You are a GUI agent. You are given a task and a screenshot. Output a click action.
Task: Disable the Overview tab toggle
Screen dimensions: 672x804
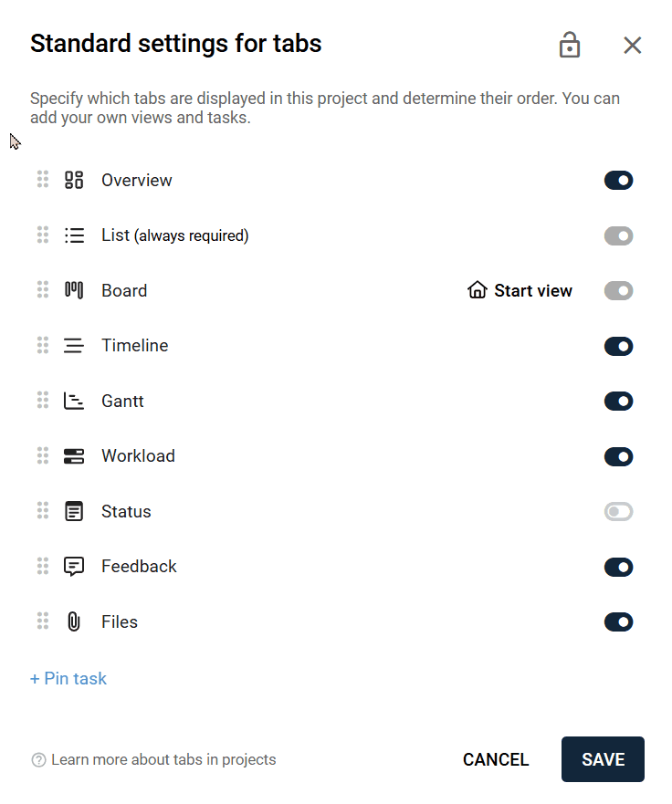click(x=618, y=181)
